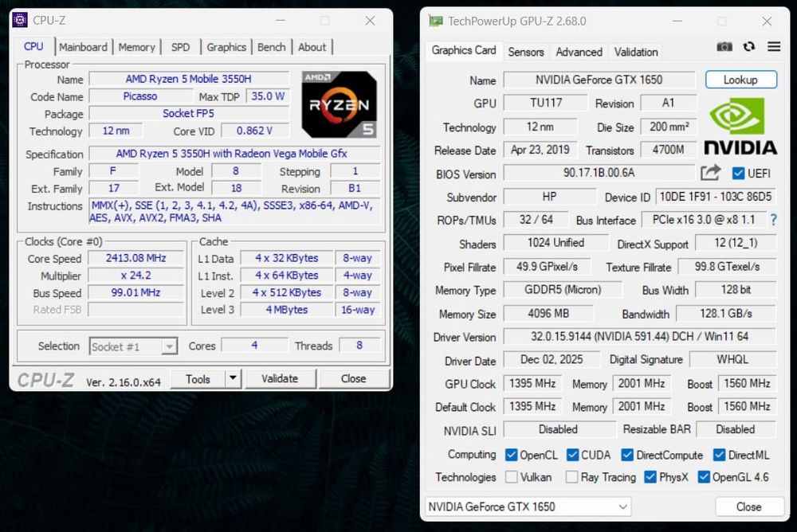
Task: Toggle the PhysX checkbox
Action: [650, 476]
